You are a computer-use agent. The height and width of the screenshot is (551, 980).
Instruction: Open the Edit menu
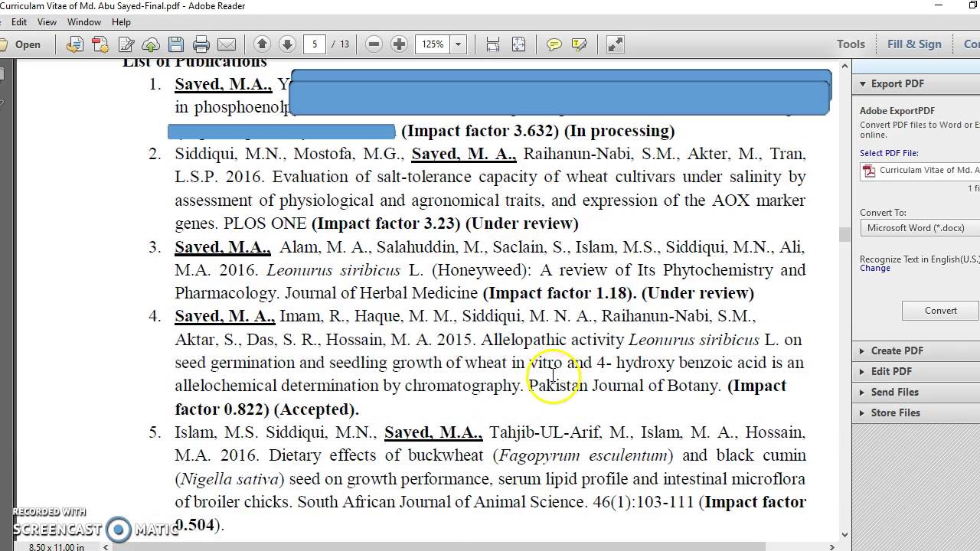point(19,22)
